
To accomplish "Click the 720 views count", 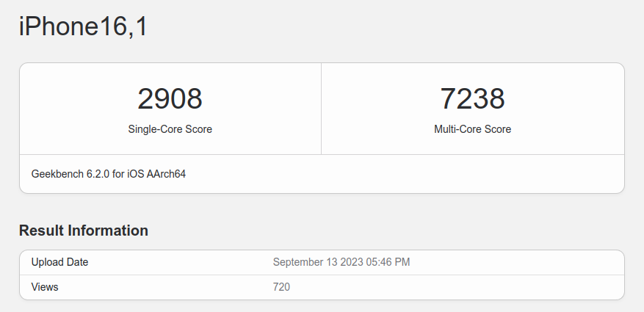I will click(281, 287).
